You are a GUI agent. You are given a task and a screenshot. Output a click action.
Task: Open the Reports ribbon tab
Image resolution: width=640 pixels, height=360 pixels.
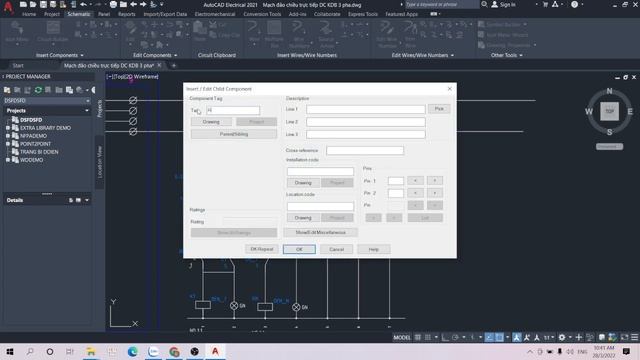127,14
